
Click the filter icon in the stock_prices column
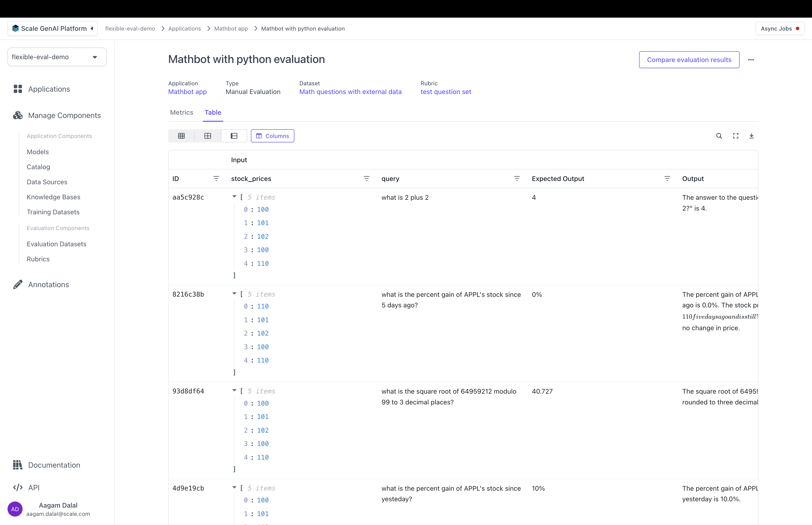[x=366, y=179]
